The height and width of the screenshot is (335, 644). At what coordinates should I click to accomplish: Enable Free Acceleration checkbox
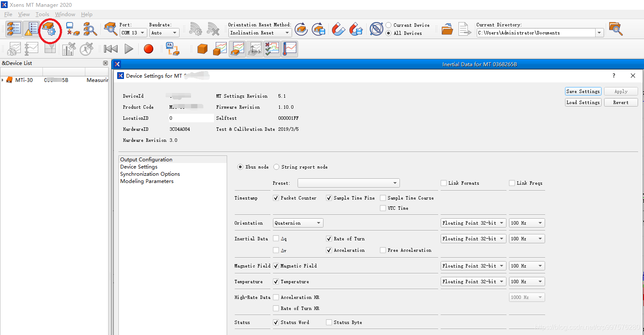[x=383, y=250]
